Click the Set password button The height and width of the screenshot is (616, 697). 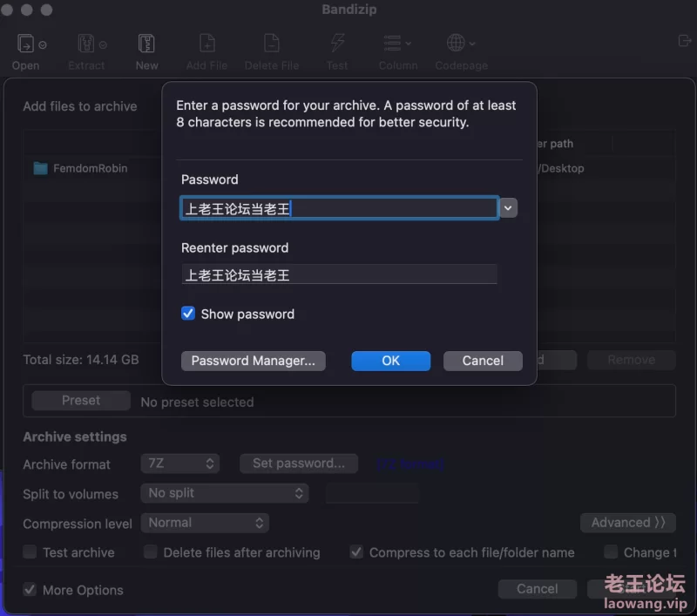pyautogui.click(x=299, y=464)
